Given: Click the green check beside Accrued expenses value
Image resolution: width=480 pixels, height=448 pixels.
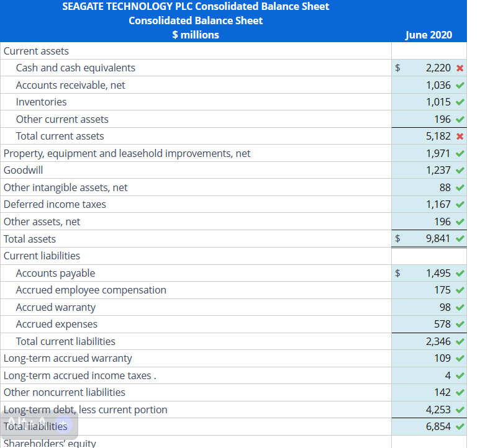Looking at the screenshot, I should (460, 324).
